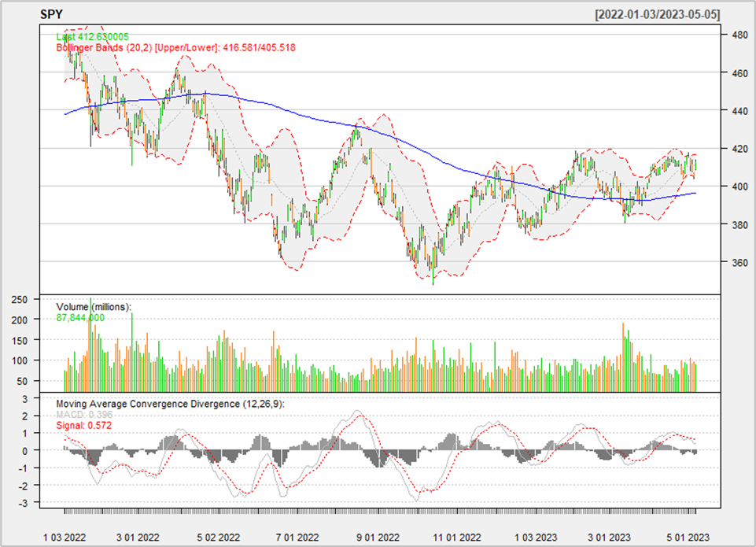Click the 200 volume axis label
The width and height of the screenshot is (756, 547).
(20, 320)
